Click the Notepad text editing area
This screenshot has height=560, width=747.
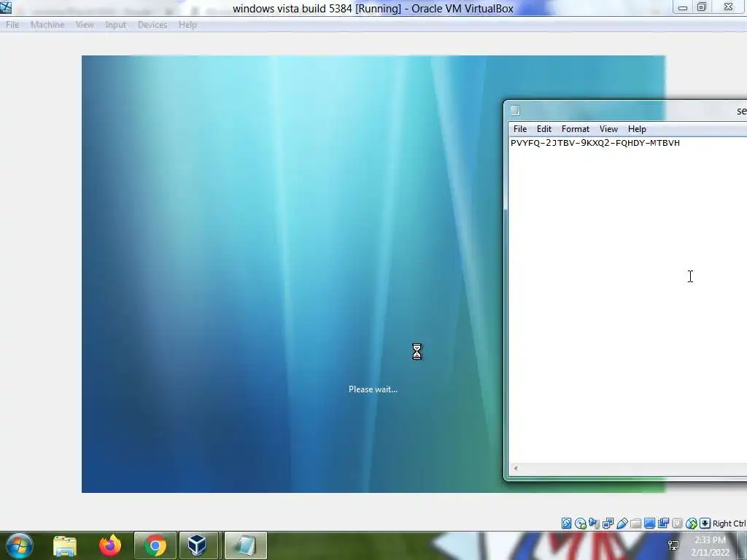[x=628, y=300]
